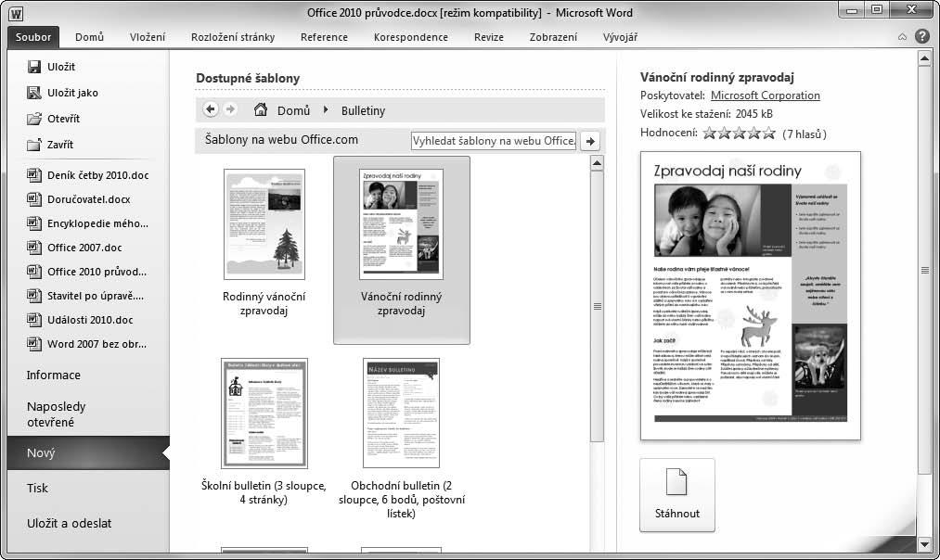The height and width of the screenshot is (560, 940).
Task: Expand the breadcrumb arrow before Bulletiny
Action: [x=326, y=109]
